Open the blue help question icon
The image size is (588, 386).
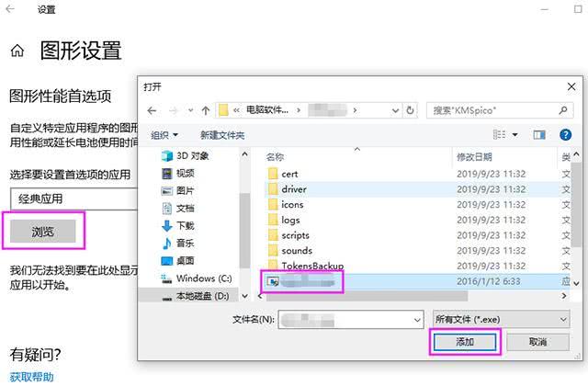(x=566, y=135)
